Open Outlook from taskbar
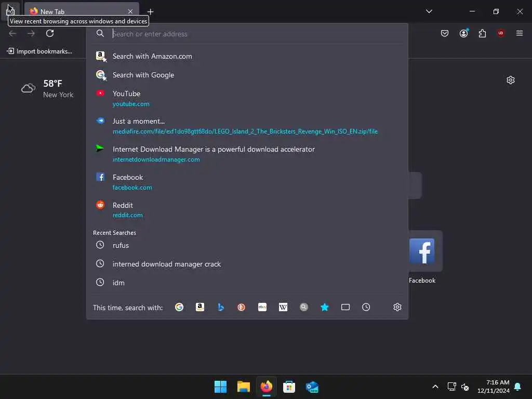Viewport: 532px width, 399px height. coord(312,387)
